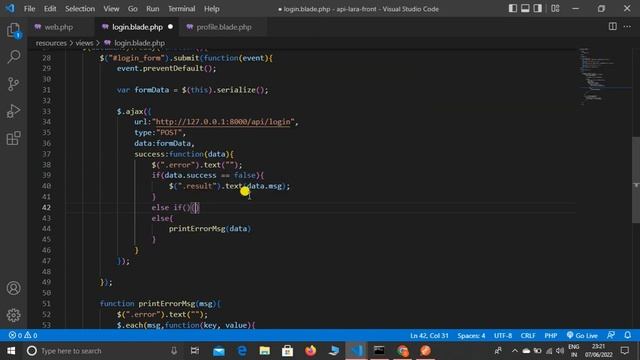Change the PHP language mode
640x360 pixels.
click(x=551, y=336)
